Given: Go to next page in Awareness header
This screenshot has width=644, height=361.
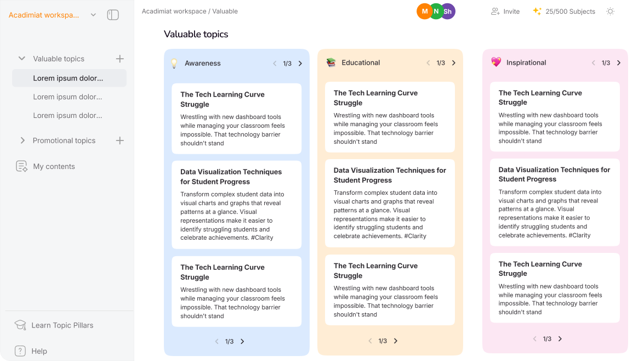Looking at the screenshot, I should pyautogui.click(x=300, y=64).
